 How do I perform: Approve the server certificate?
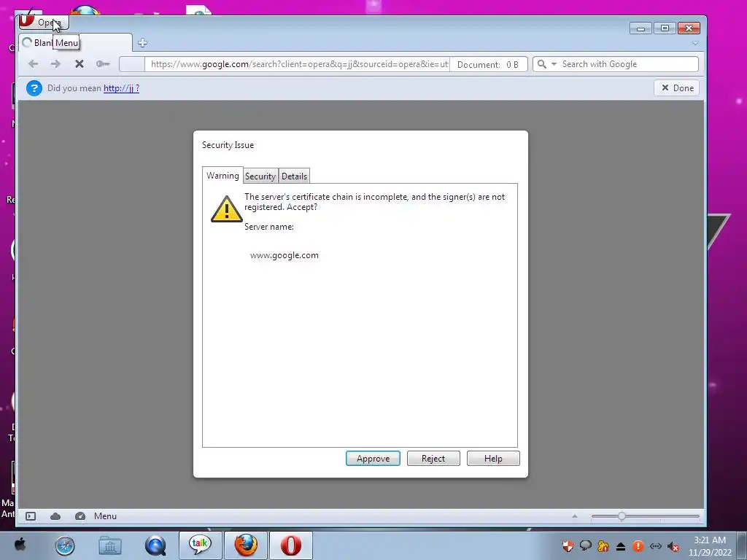click(x=373, y=459)
